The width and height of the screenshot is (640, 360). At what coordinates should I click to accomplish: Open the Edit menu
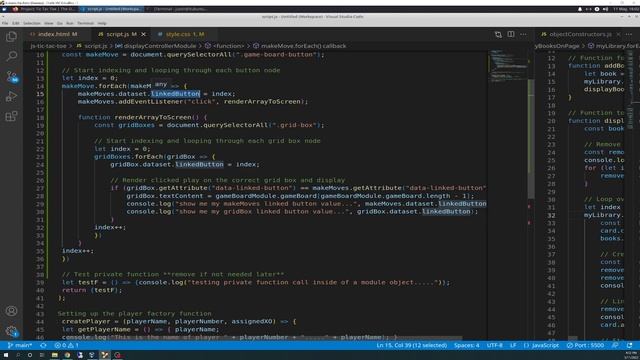[16, 23]
